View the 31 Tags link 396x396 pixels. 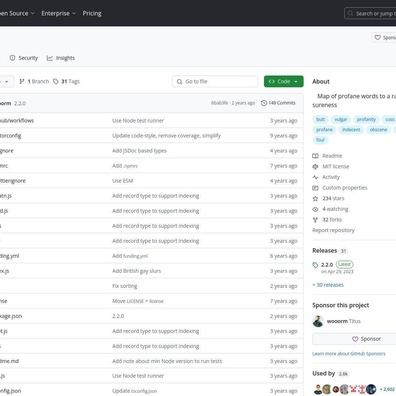(x=66, y=81)
